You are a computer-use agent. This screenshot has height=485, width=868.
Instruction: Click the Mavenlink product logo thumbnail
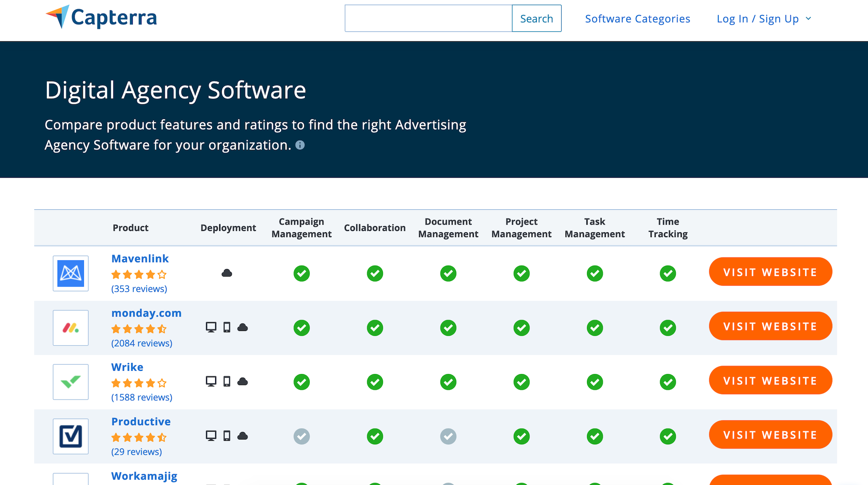click(x=71, y=274)
